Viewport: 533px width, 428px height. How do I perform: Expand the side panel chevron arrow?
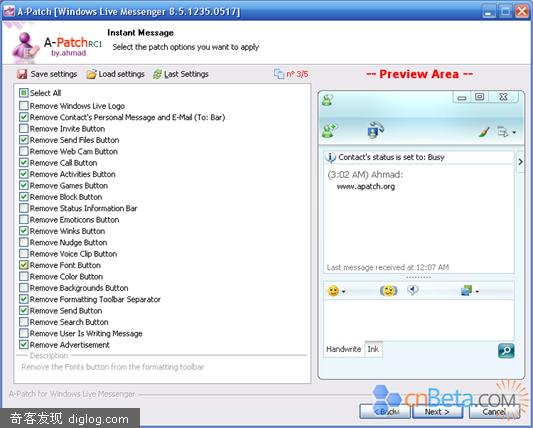(520, 162)
